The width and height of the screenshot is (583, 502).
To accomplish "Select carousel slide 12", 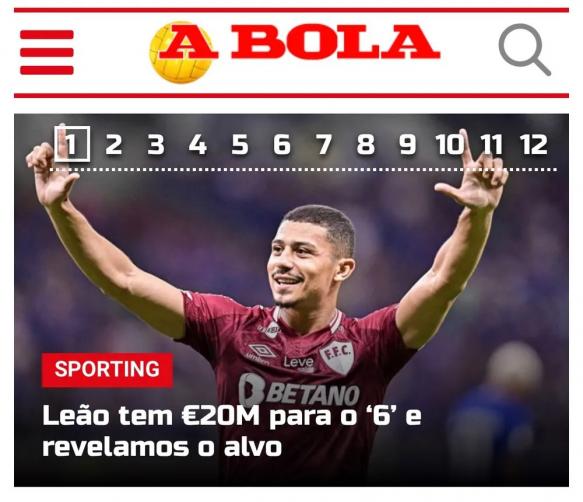I will (534, 144).
